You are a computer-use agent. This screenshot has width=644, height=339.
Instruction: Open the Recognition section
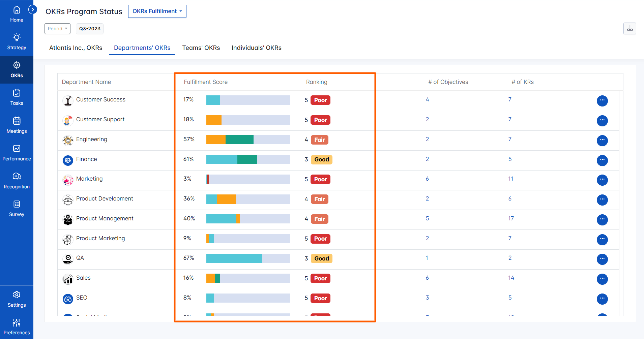pyautogui.click(x=17, y=181)
